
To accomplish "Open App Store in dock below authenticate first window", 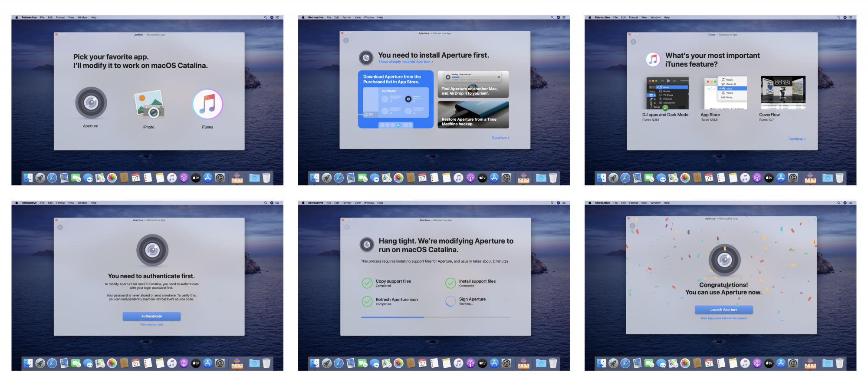I will (208, 363).
